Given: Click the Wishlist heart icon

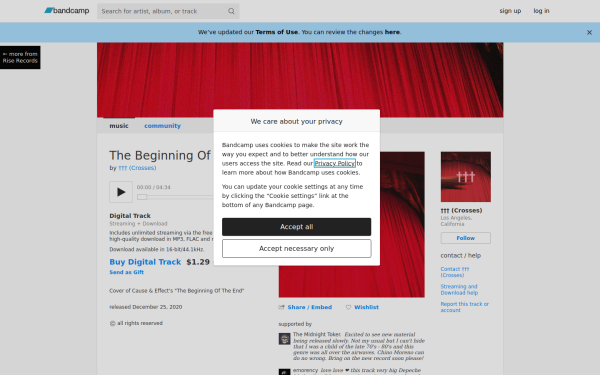Looking at the screenshot, I should [348, 307].
